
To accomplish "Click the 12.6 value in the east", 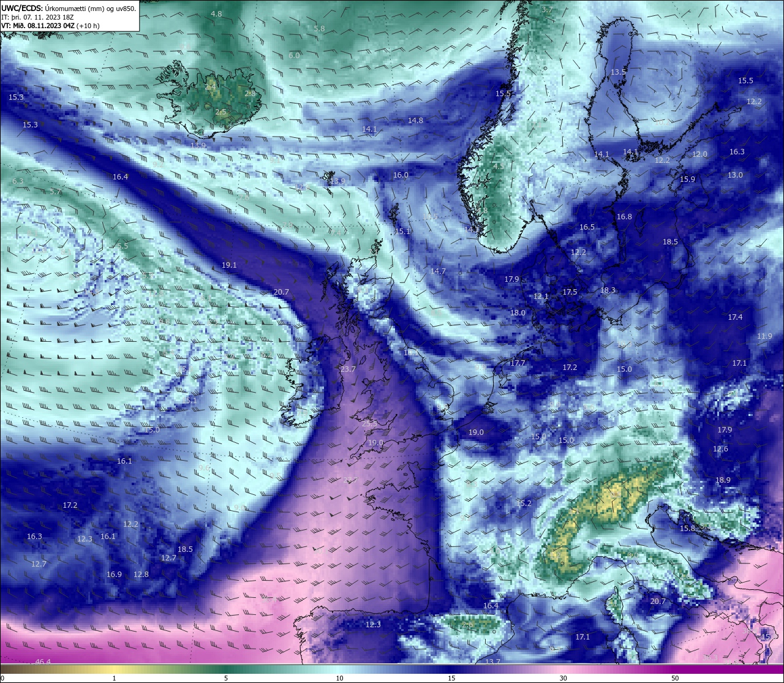I will (x=720, y=448).
